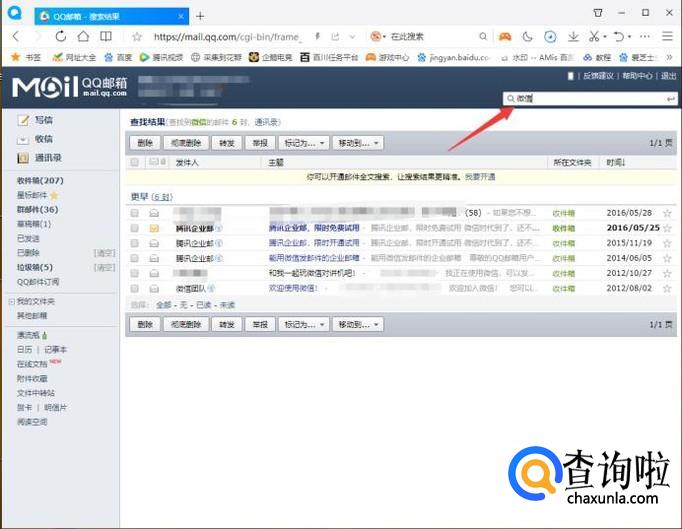Click 退出 logout link
The width and height of the screenshot is (682, 529).
[669, 76]
